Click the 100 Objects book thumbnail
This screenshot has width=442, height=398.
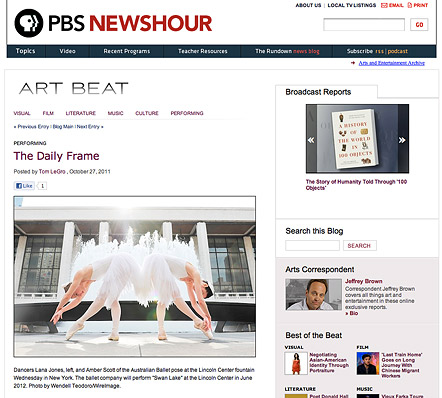[357, 138]
